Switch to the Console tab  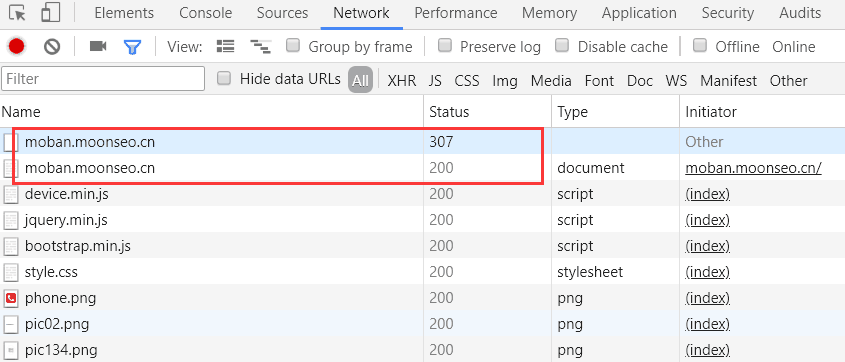click(x=205, y=13)
